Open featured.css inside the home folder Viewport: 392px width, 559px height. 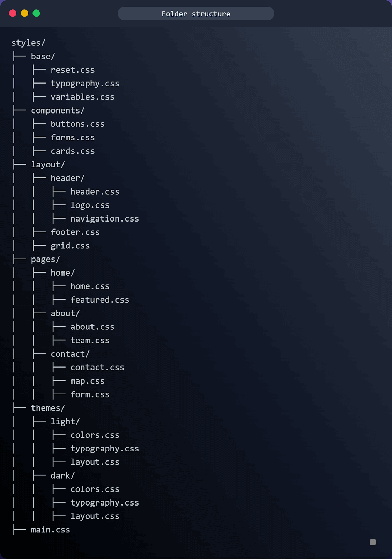[x=99, y=299]
